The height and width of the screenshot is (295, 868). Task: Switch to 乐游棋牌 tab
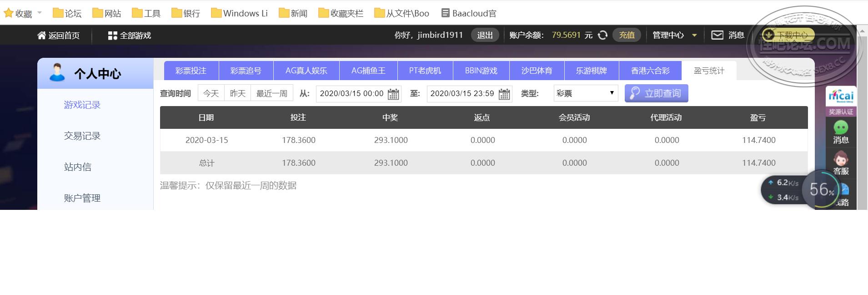point(592,71)
